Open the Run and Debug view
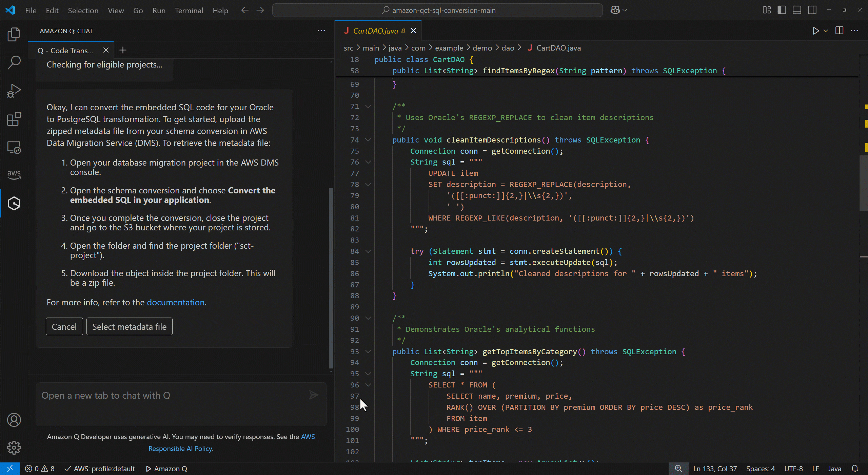Screen dimensions: 868x475 (x=14, y=91)
